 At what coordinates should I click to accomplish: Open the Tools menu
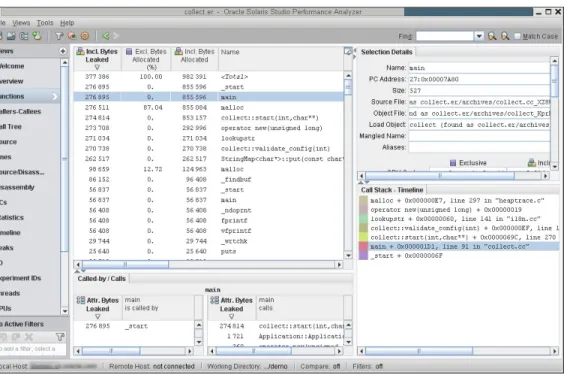pyautogui.click(x=45, y=23)
